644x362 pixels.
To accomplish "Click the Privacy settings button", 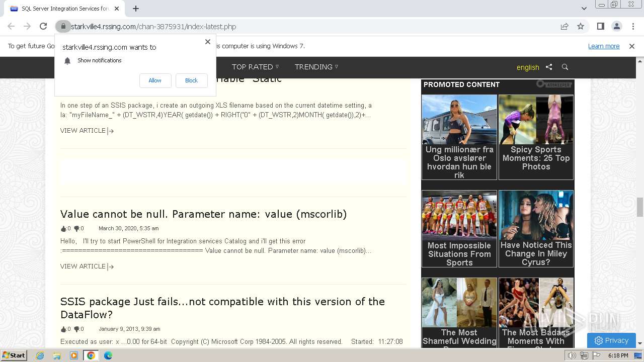I will click(611, 340).
